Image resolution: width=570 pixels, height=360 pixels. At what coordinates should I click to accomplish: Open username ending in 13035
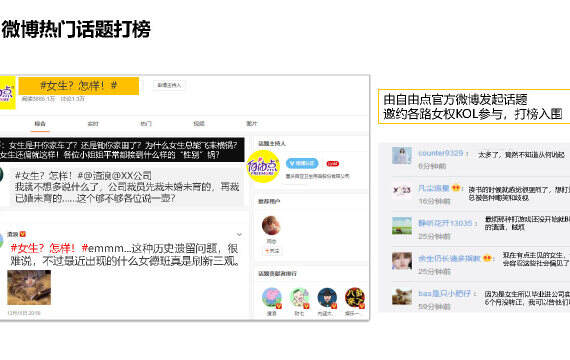(445, 223)
